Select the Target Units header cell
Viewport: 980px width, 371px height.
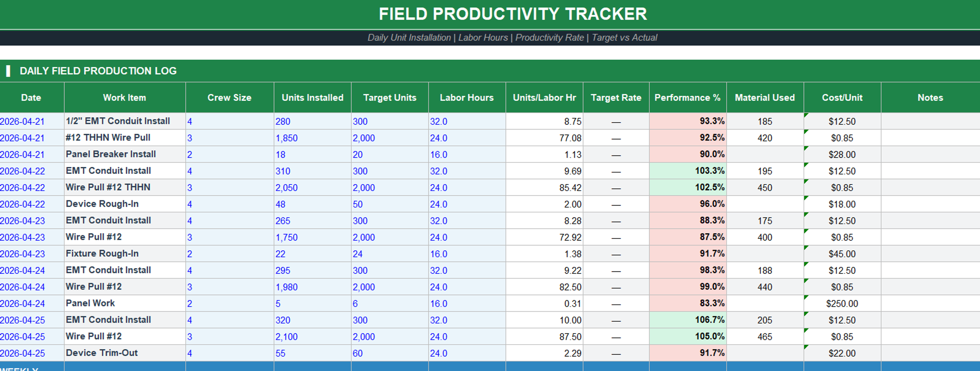390,98
